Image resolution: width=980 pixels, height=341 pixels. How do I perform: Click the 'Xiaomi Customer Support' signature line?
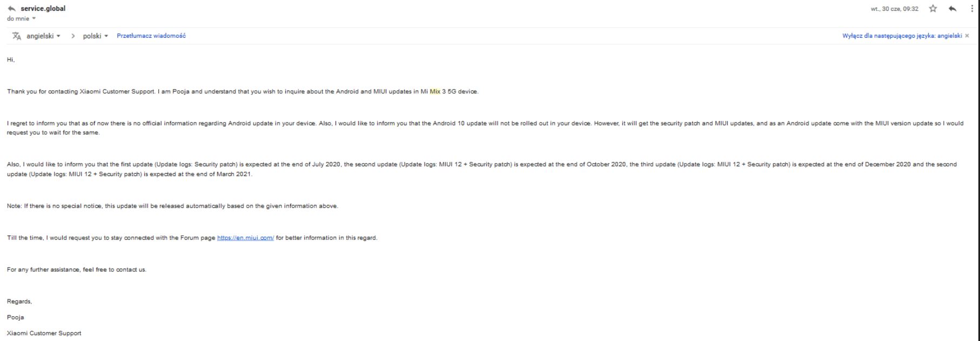(44, 333)
